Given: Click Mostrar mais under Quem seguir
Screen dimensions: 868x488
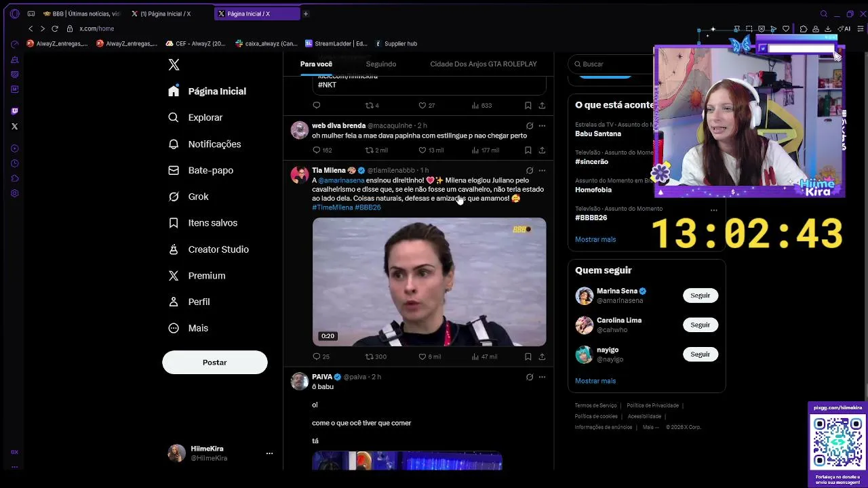Looking at the screenshot, I should (595, 381).
